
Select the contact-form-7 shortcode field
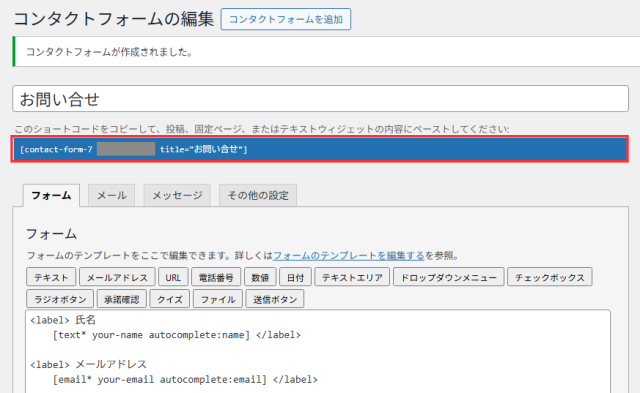click(320, 149)
